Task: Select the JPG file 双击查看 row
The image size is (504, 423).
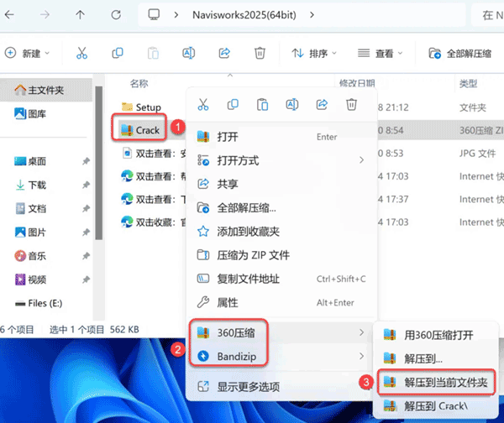Action: [154, 154]
